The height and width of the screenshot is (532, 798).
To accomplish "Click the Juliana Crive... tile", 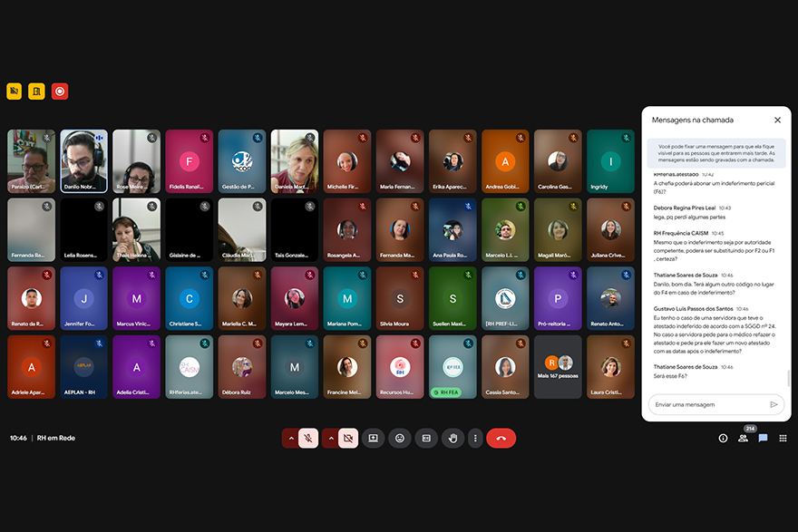I will pos(610,230).
